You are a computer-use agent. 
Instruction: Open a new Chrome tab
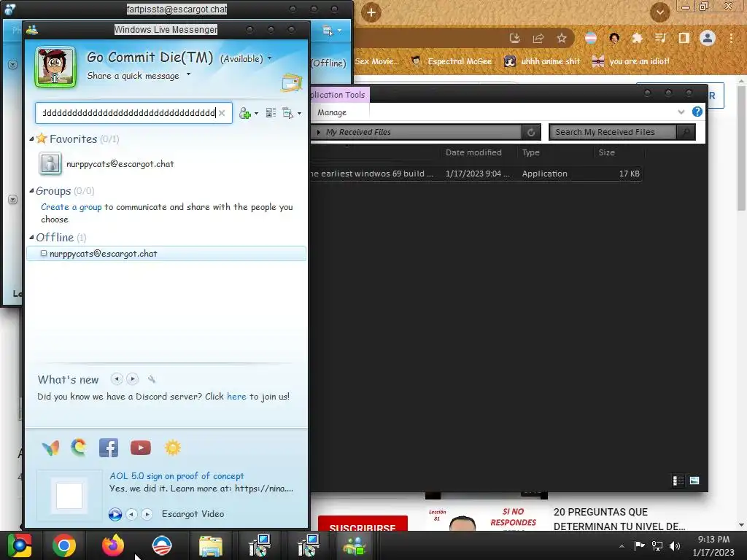371,12
